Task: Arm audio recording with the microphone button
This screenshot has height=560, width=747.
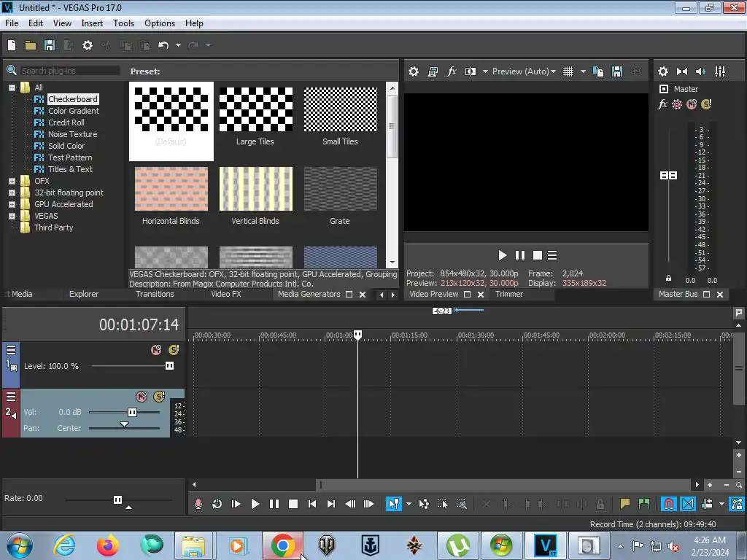Action: (198, 504)
